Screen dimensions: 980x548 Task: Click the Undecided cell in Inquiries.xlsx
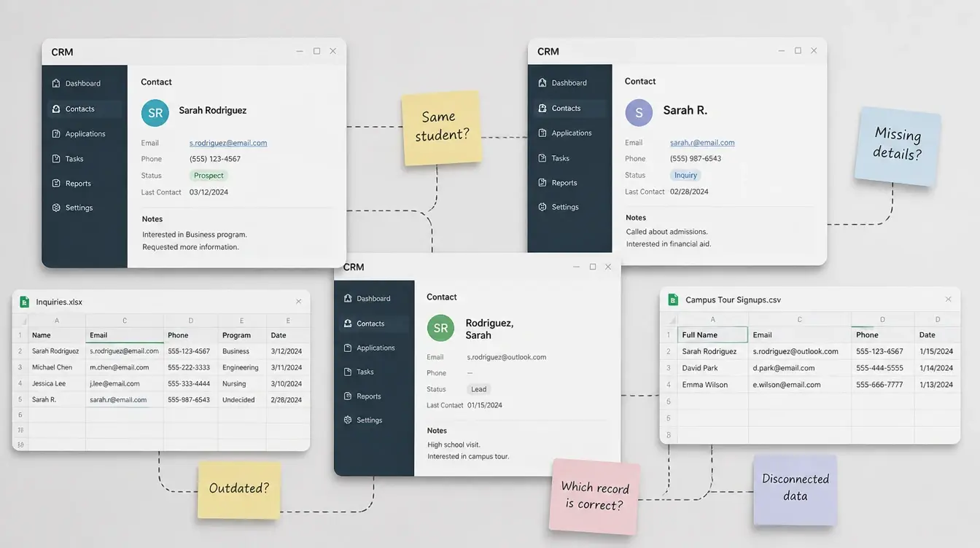tap(242, 399)
